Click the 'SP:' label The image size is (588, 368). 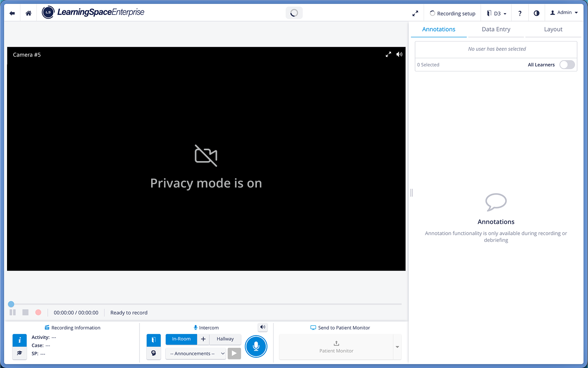[35, 354]
